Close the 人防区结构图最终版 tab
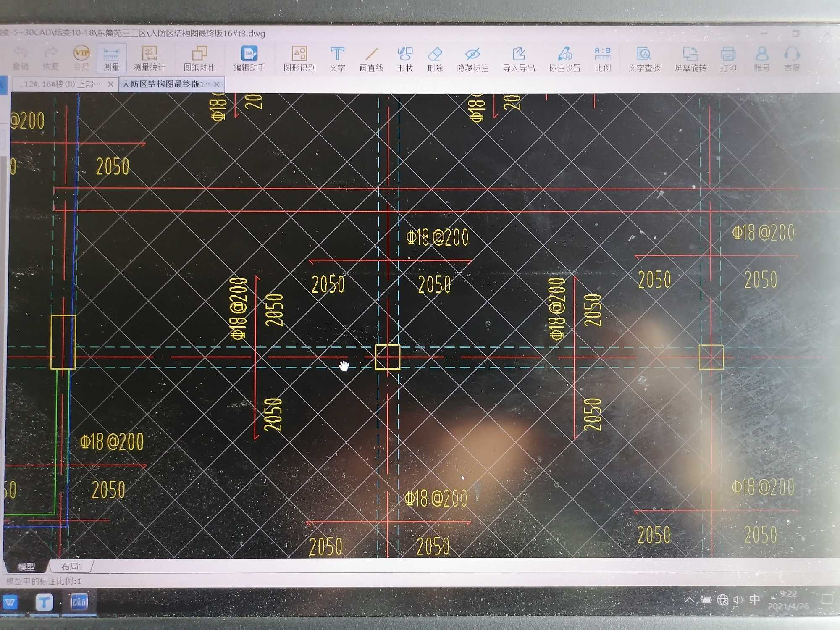The width and height of the screenshot is (840, 630). coord(217,84)
